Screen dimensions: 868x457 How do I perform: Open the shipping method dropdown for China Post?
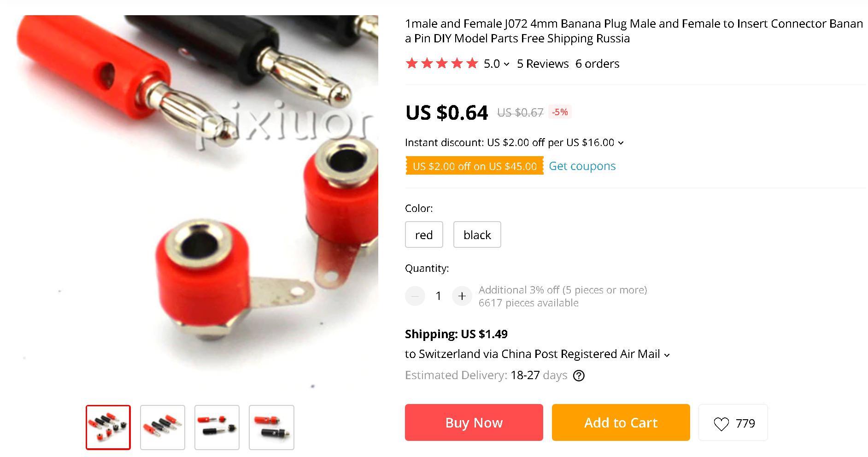[x=667, y=355]
